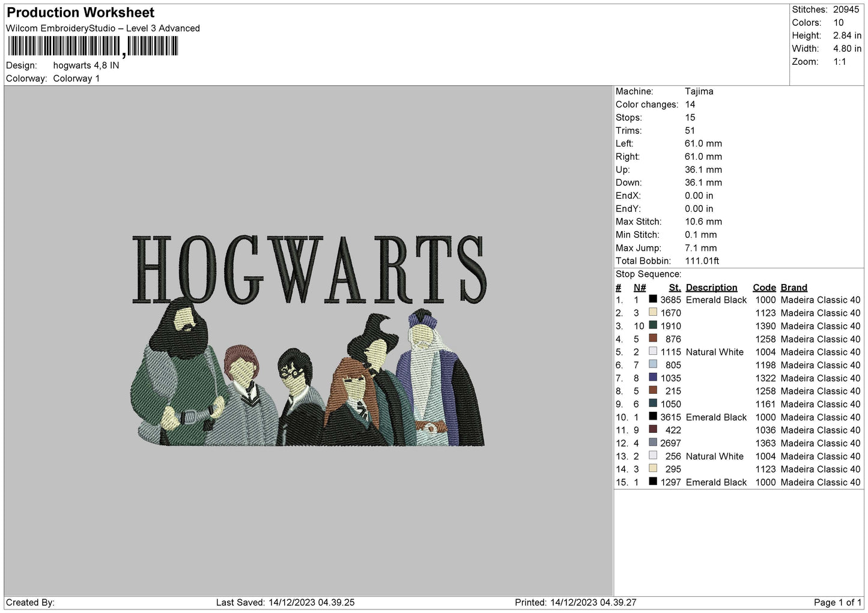This screenshot has height=613, width=868.
Task: Click the Min Stitch value 0.1 mm
Action: (701, 235)
